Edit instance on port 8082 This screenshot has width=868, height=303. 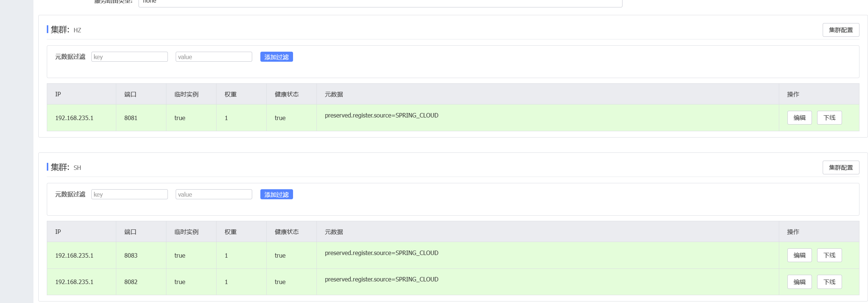(x=799, y=282)
